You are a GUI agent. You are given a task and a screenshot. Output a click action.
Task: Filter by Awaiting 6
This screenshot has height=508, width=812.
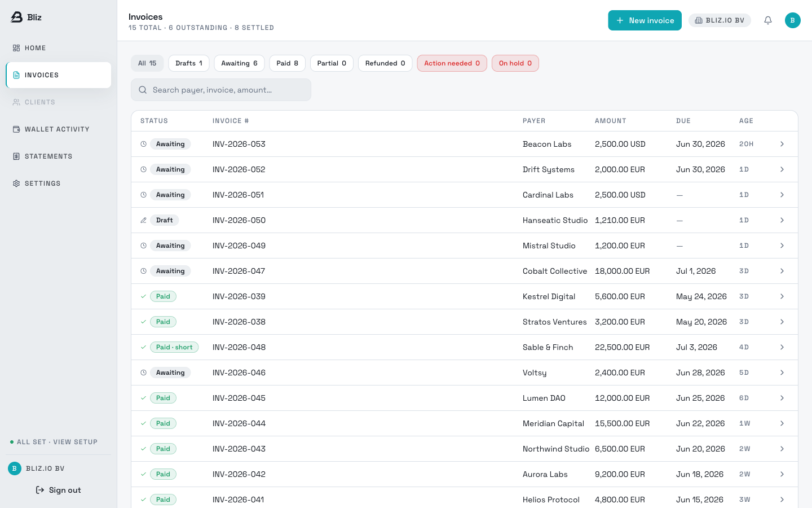coord(240,63)
